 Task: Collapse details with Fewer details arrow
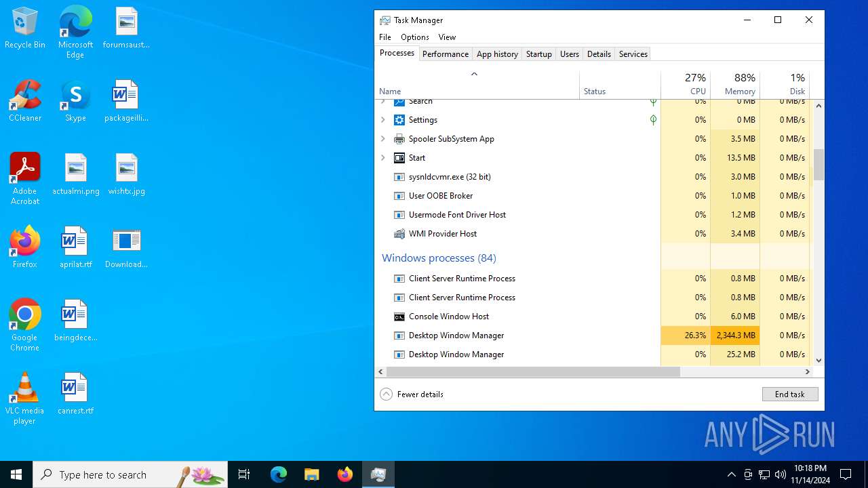[386, 394]
